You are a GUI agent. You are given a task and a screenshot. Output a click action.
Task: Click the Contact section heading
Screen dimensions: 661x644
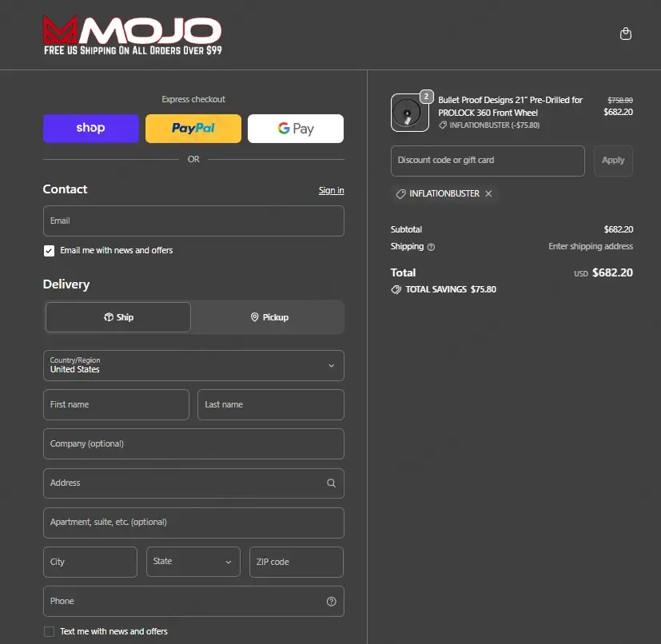click(65, 189)
